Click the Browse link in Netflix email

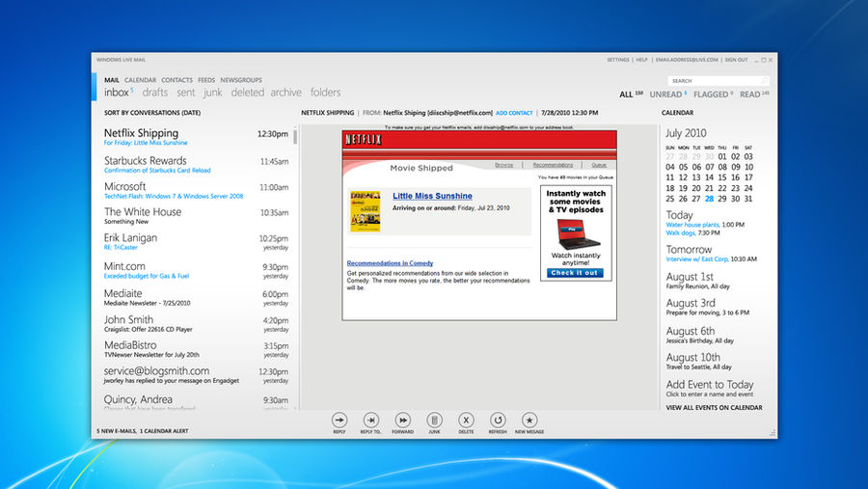(503, 165)
